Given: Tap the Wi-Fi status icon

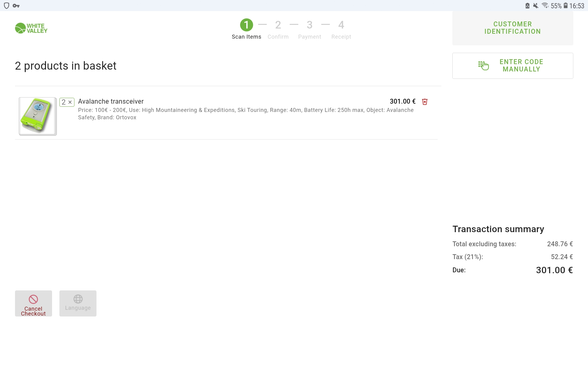Looking at the screenshot, I should (545, 6).
